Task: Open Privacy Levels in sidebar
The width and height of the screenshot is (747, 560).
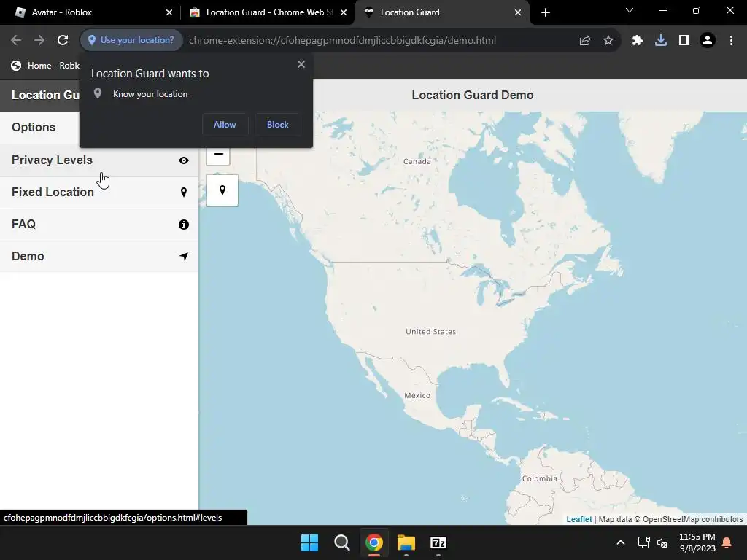Action: [x=99, y=160]
